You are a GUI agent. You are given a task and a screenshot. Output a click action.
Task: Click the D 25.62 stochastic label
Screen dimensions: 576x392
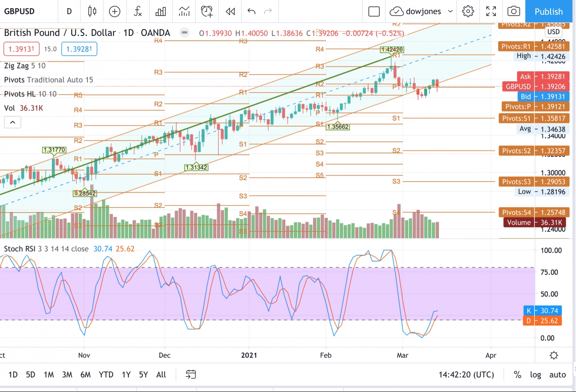click(x=542, y=321)
